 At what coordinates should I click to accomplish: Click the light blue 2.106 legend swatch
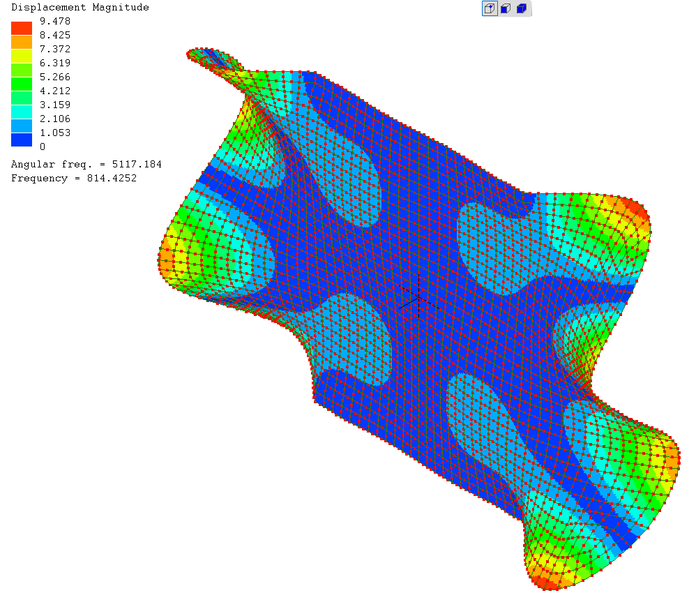click(22, 126)
